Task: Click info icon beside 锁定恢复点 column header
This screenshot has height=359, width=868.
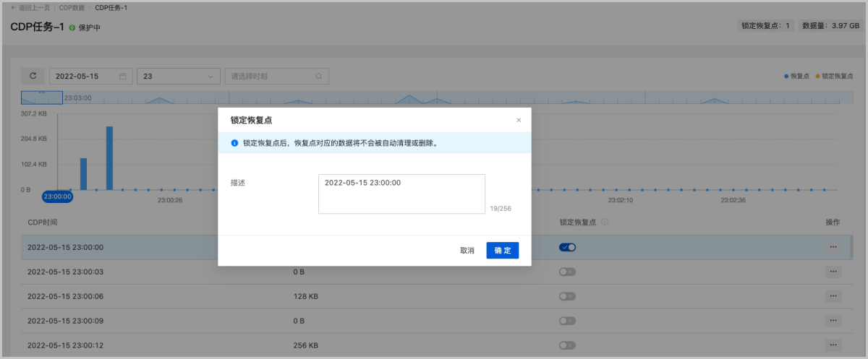Action: pos(605,222)
